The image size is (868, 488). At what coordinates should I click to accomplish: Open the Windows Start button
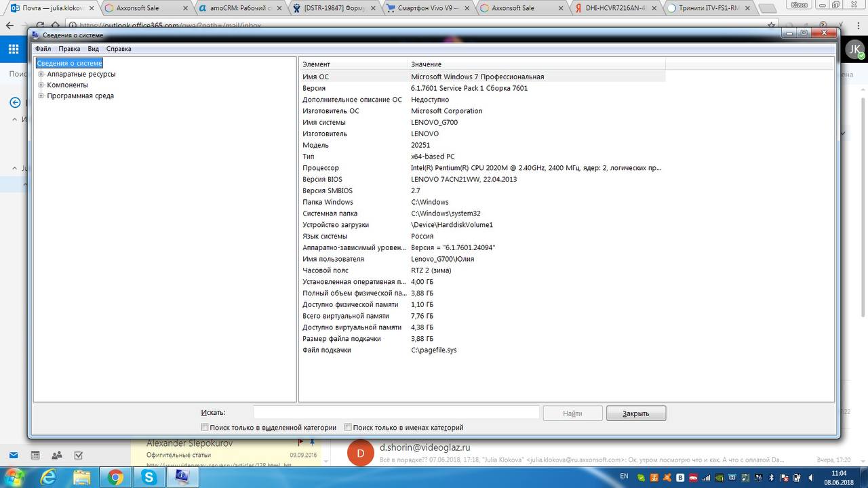[x=16, y=476]
